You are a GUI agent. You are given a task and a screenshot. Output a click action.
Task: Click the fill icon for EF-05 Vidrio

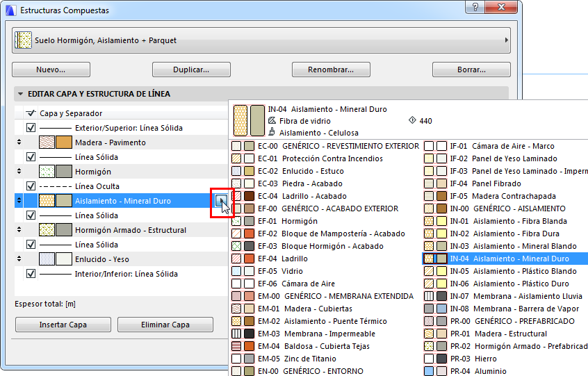tap(236, 271)
